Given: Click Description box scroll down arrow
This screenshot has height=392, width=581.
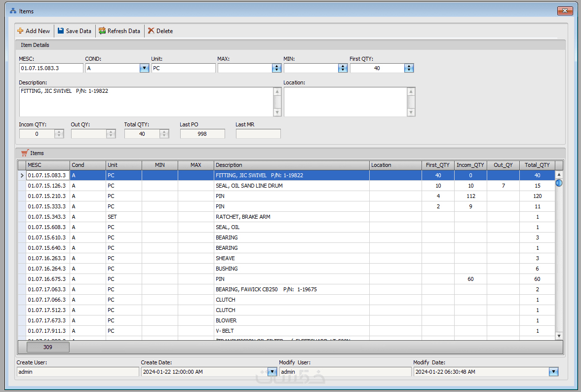Looking at the screenshot, I should click(277, 112).
